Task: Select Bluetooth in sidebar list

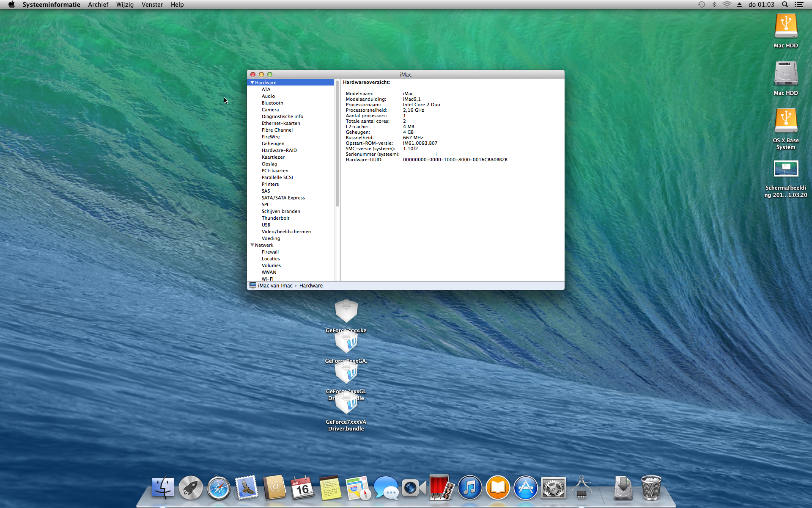Action: pos(272,103)
